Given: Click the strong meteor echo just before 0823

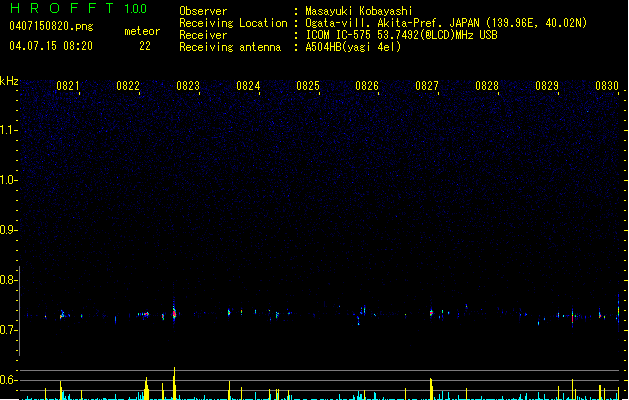Looking at the screenshot, I should [174, 311].
